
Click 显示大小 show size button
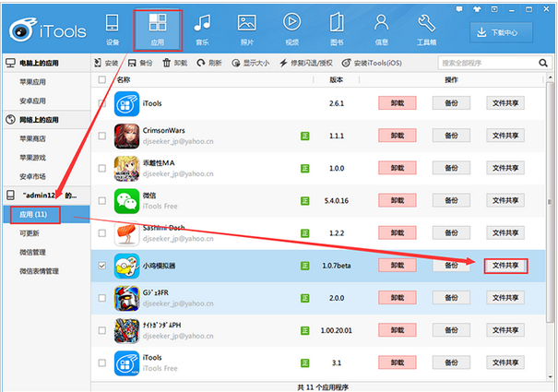251,63
